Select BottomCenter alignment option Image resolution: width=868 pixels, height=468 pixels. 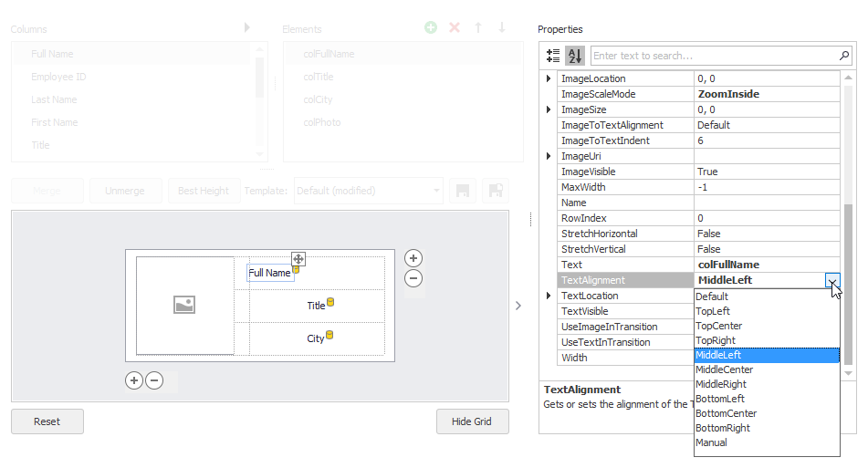coord(767,413)
